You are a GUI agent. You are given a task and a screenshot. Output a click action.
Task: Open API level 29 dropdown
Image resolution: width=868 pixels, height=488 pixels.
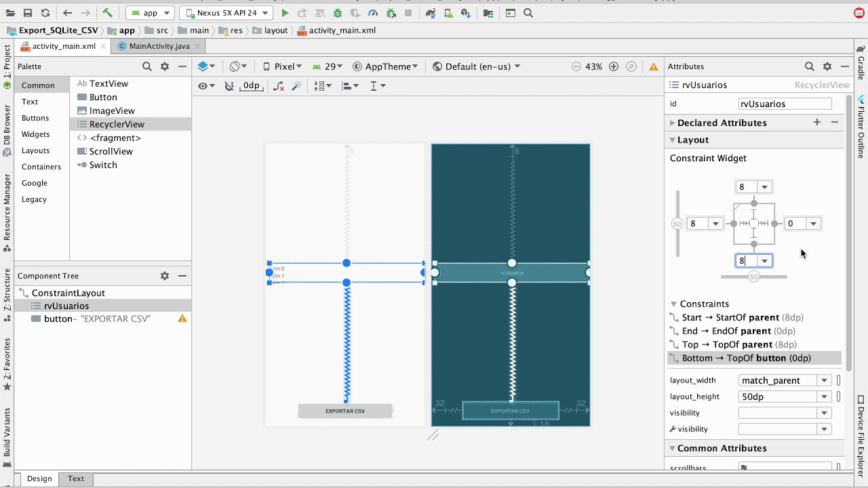click(328, 66)
